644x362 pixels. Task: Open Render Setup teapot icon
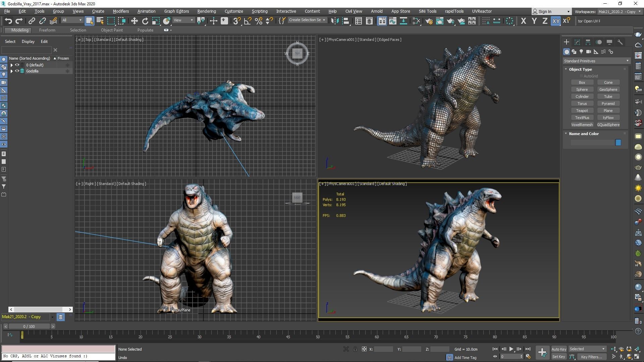429,21
